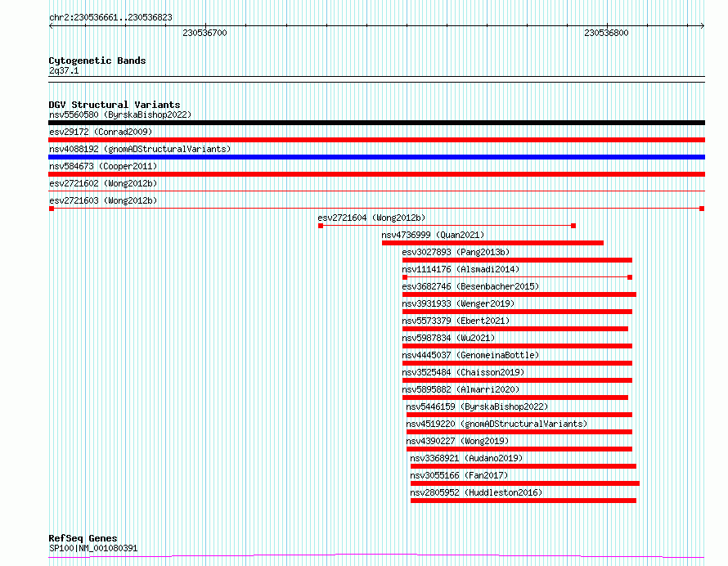The width and height of the screenshot is (728, 566).
Task: Click the red bar under nsv5895882
Action: (x=515, y=398)
